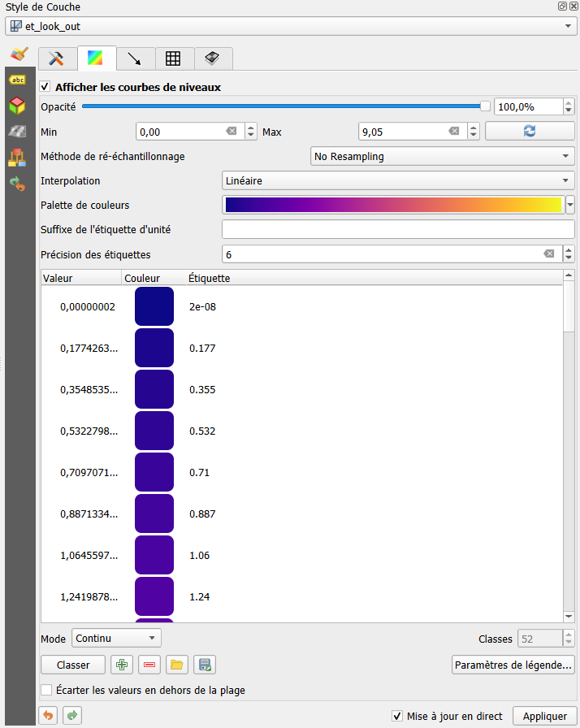Open the Mode dropdown set to Continu
Screen dimensions: 580x728
tap(116, 639)
